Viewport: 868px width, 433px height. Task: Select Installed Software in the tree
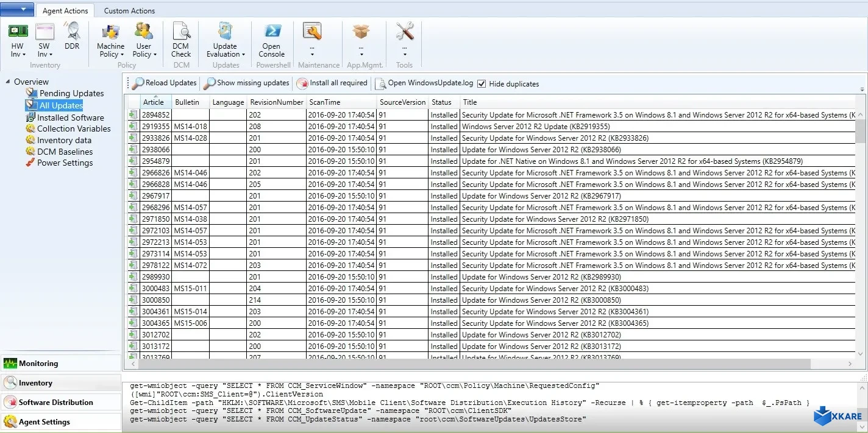pos(70,118)
